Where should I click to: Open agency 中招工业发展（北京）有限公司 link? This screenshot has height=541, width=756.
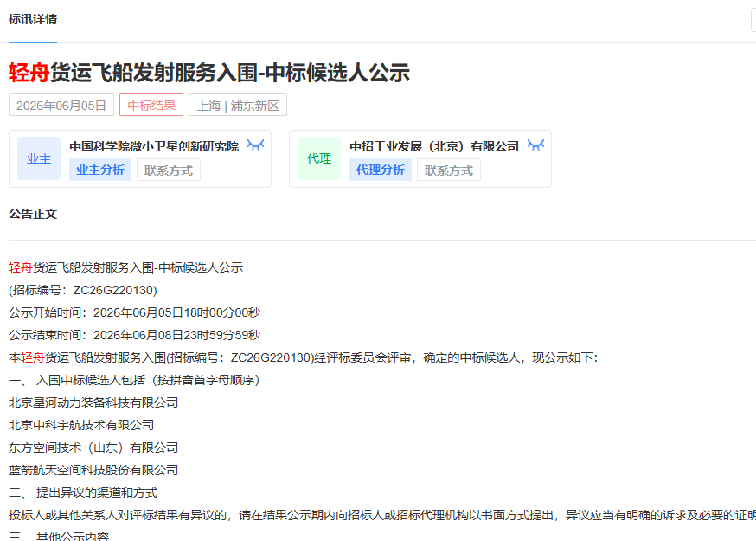tap(434, 146)
